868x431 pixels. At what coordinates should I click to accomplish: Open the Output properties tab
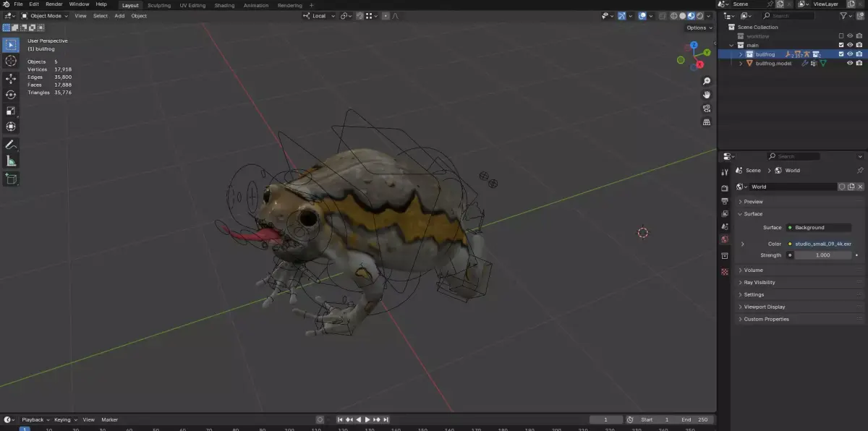click(x=725, y=201)
